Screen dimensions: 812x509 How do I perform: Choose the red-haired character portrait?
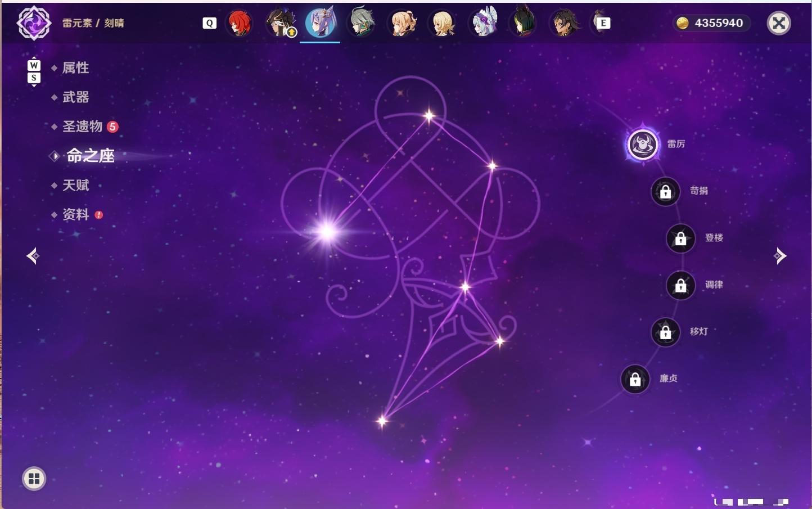tap(239, 23)
